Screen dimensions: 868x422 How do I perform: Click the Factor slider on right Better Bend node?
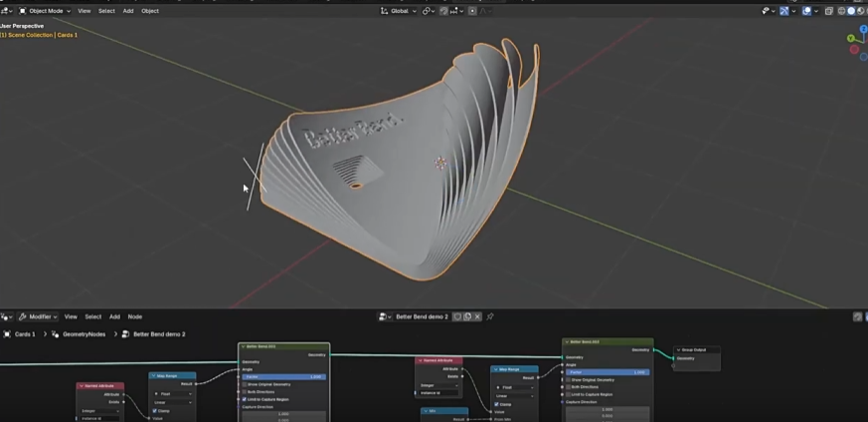(x=607, y=372)
